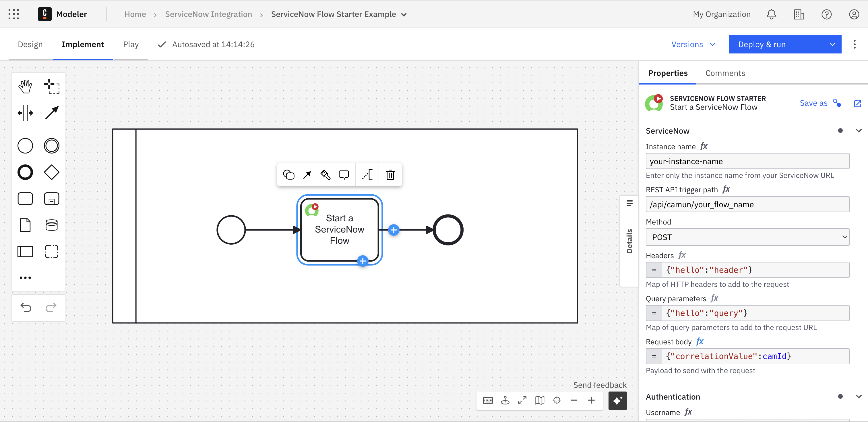
Task: Pick the Gateway diamond shape
Action: point(52,172)
